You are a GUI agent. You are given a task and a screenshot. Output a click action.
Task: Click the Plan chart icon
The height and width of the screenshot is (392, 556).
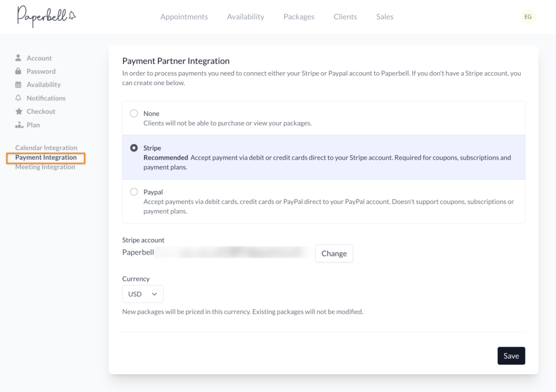click(x=18, y=125)
